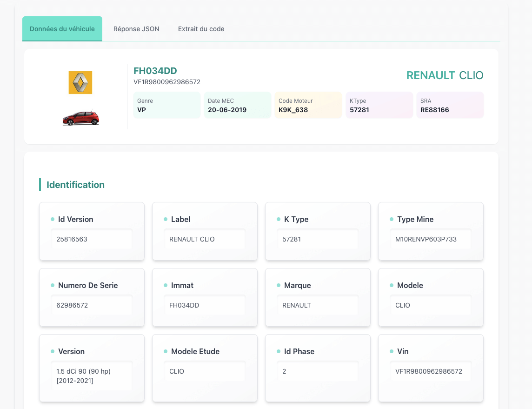Click the KType 57281 header badge
Image resolution: width=532 pixels, height=409 pixels.
(379, 105)
